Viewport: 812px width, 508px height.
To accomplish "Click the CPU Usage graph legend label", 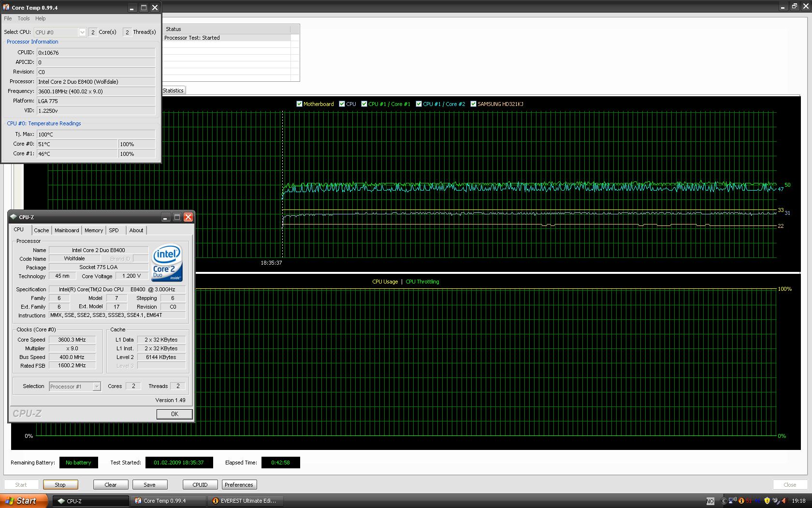I will [x=385, y=282].
